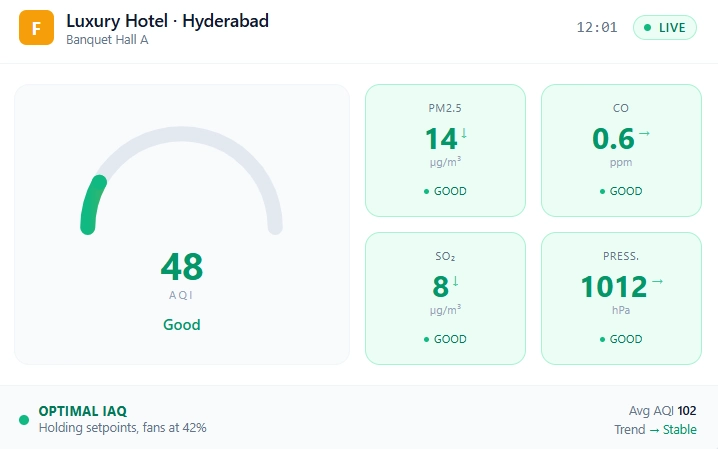Click the PM2.5 down trend arrow
The image size is (718, 449).
(x=464, y=133)
